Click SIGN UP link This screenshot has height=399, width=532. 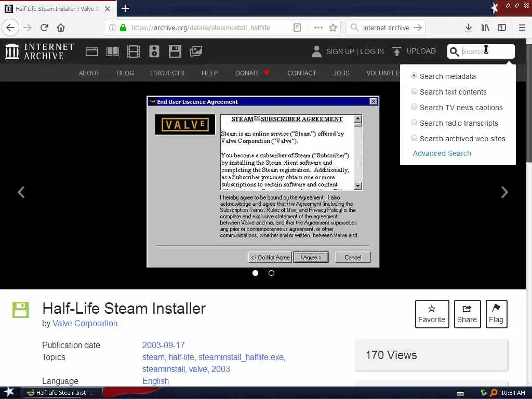(x=340, y=51)
